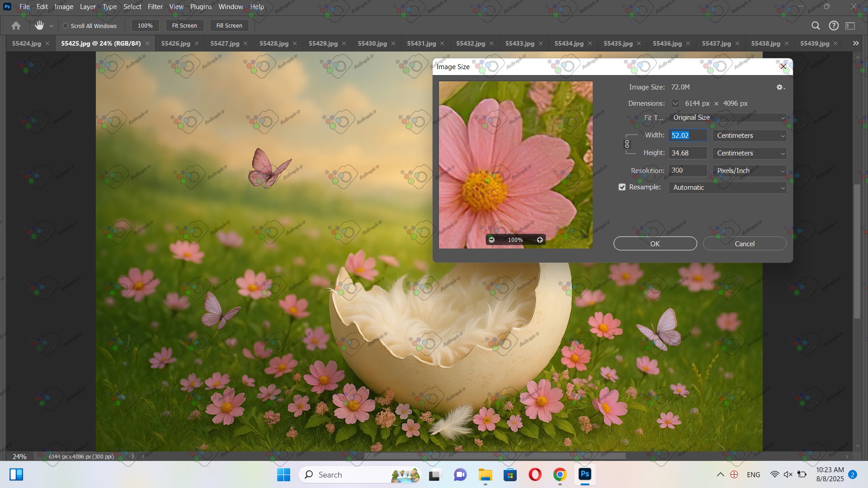Screen dimensions: 868x488
Task: Toggle the constrain proportions chain link
Action: point(627,144)
